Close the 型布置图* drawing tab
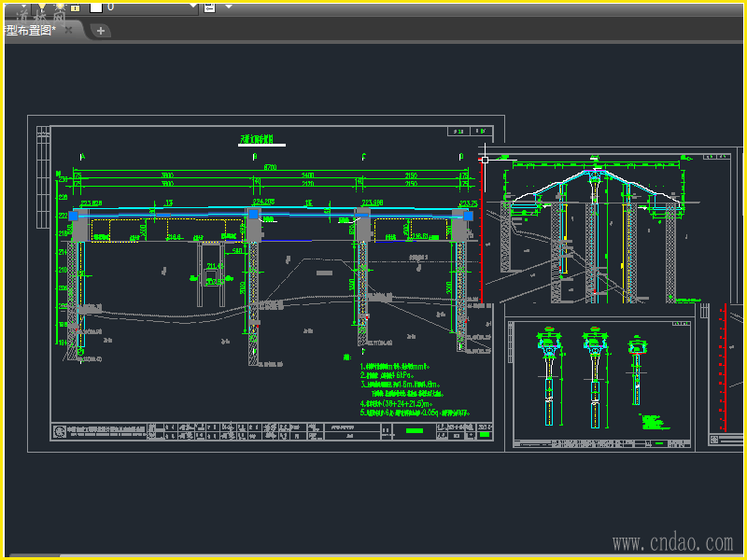Viewport: 747px width, 560px height. pos(68,30)
